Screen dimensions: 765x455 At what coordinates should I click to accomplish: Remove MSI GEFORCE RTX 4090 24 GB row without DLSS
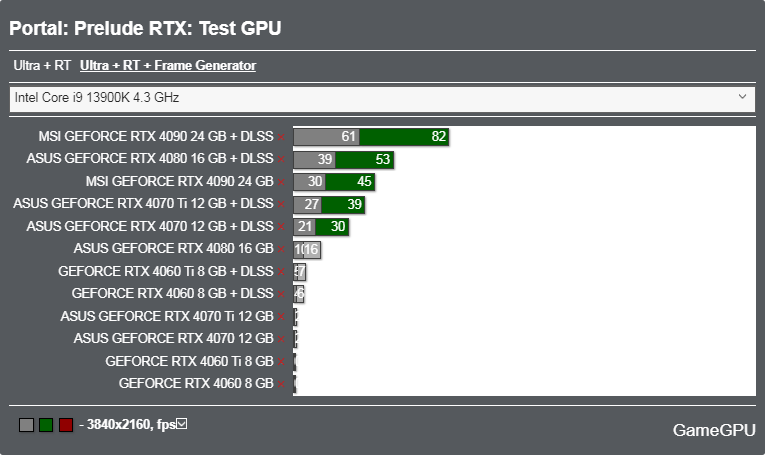281,182
